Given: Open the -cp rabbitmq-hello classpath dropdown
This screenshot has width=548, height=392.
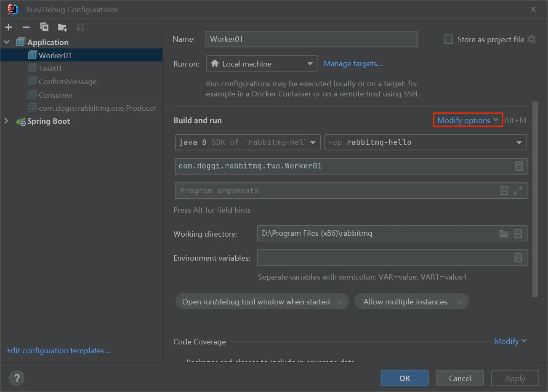Looking at the screenshot, I should tap(426, 142).
